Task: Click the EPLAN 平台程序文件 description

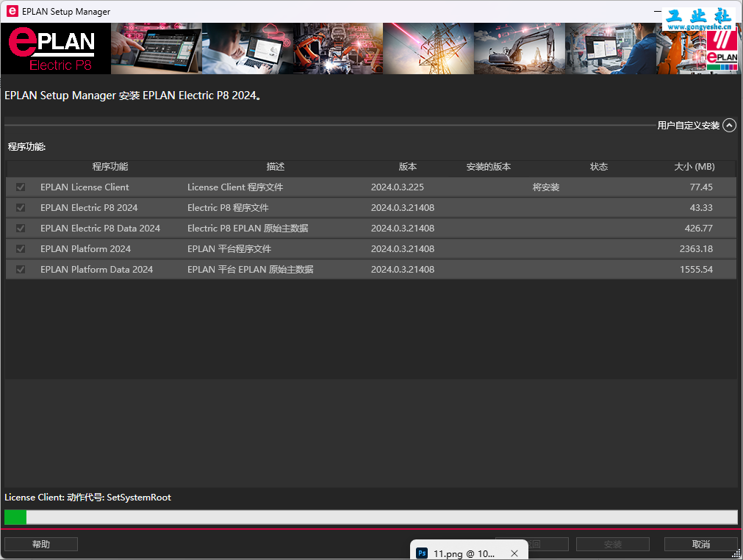Action: click(229, 248)
